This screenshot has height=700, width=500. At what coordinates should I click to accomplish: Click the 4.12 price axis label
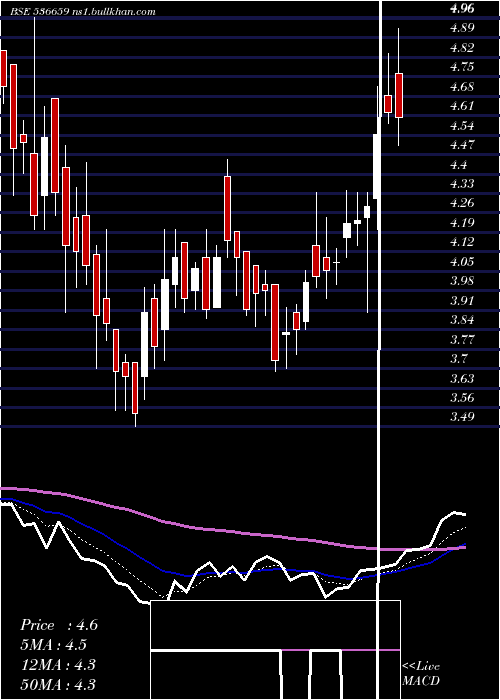[462, 242]
